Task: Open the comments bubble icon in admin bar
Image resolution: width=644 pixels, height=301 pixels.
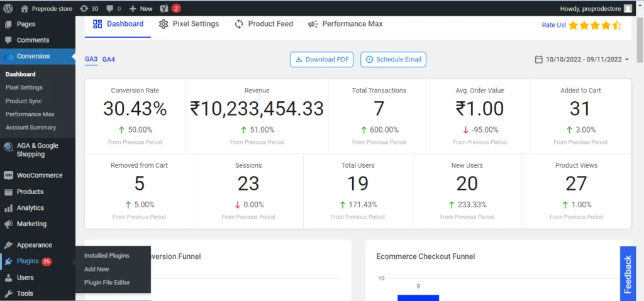Action: pyautogui.click(x=109, y=9)
